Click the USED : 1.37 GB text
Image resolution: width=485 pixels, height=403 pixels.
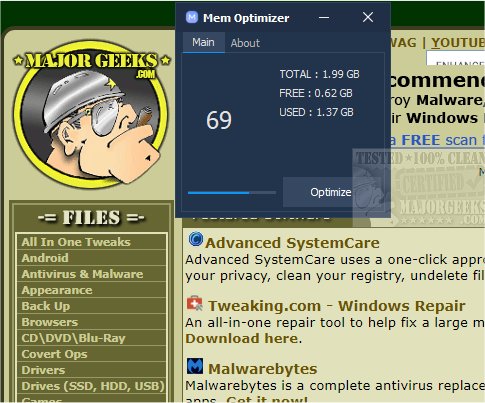pos(316,112)
